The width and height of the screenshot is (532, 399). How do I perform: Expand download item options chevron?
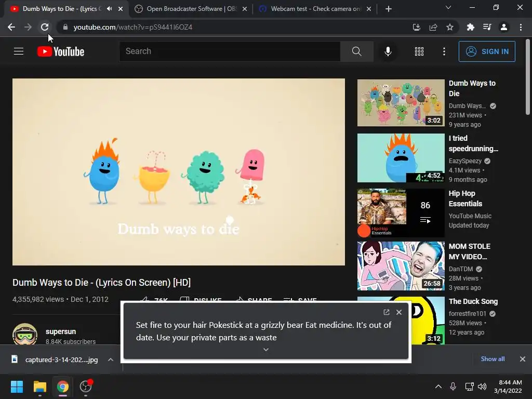(x=111, y=360)
